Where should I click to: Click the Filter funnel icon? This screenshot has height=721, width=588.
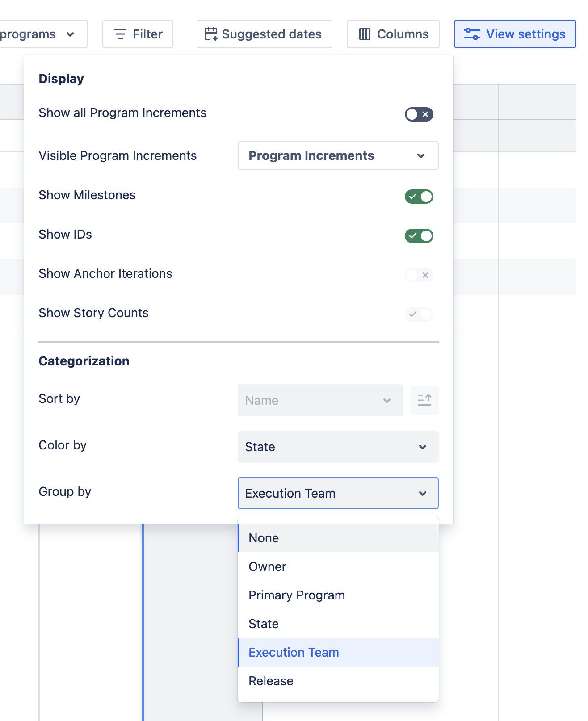120,34
